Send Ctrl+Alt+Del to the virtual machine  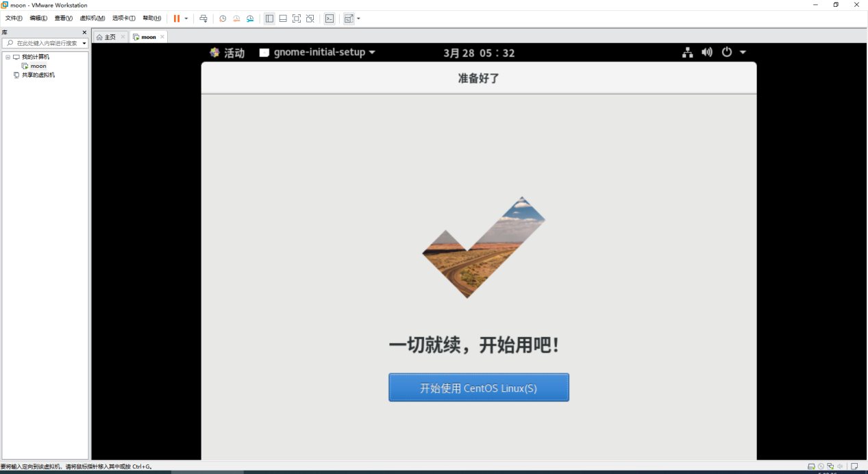tap(203, 18)
